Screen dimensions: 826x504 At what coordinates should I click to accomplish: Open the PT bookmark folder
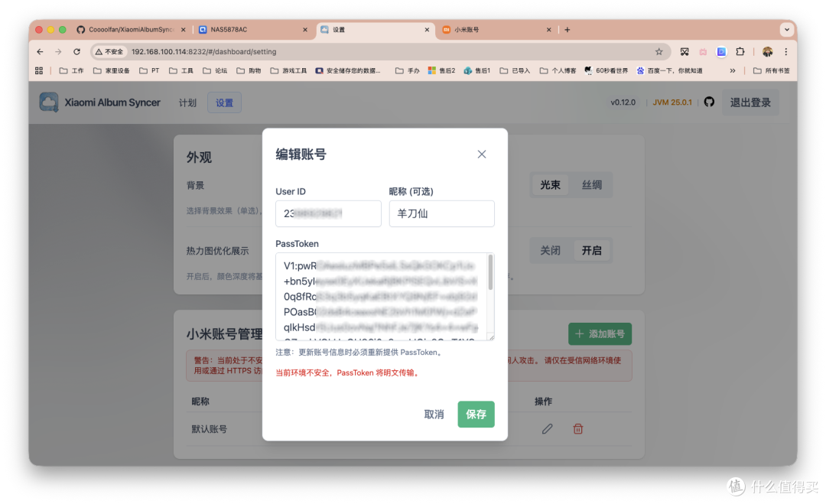[x=149, y=70]
